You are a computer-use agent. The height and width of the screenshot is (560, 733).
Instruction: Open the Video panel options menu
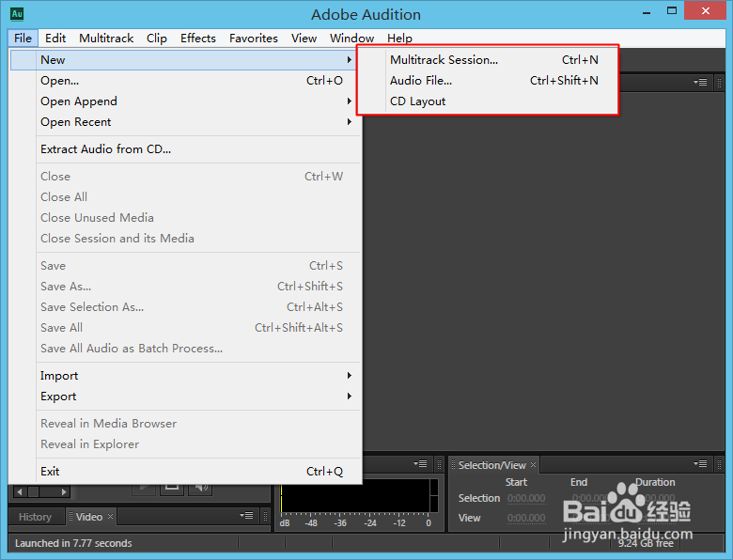[246, 515]
